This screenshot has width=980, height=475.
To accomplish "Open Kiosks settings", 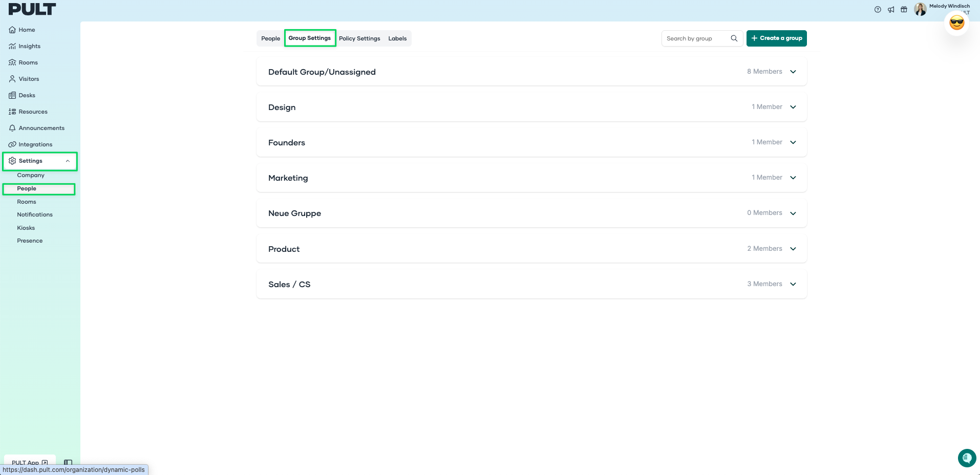I will (x=26, y=228).
